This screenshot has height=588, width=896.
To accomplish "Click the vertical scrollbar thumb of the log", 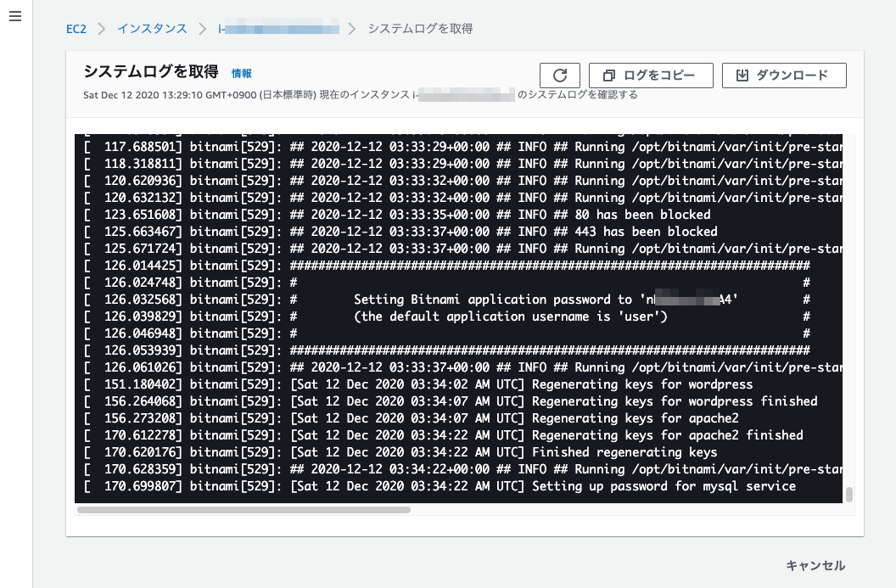I will (x=849, y=495).
